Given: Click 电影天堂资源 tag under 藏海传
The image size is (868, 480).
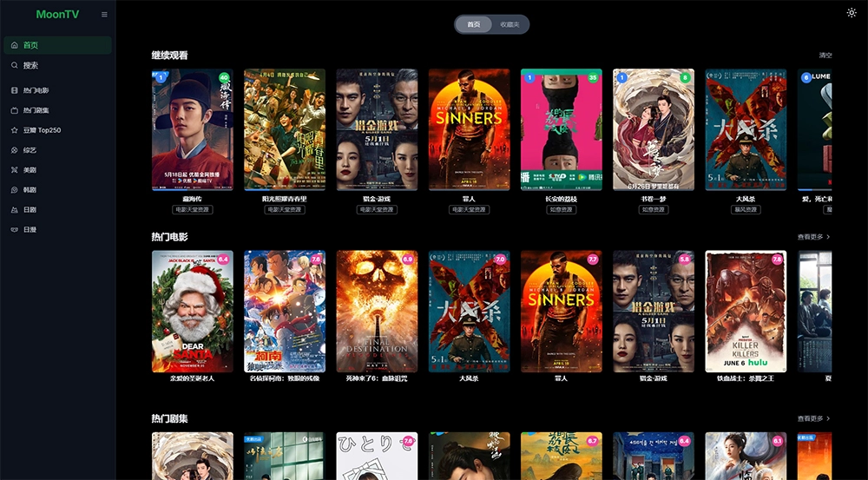Looking at the screenshot, I should point(193,210).
